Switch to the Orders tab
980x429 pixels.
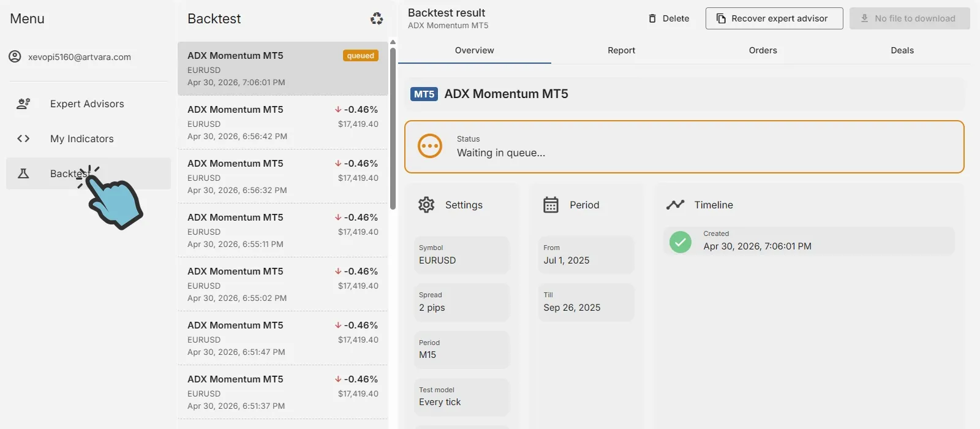pos(763,50)
